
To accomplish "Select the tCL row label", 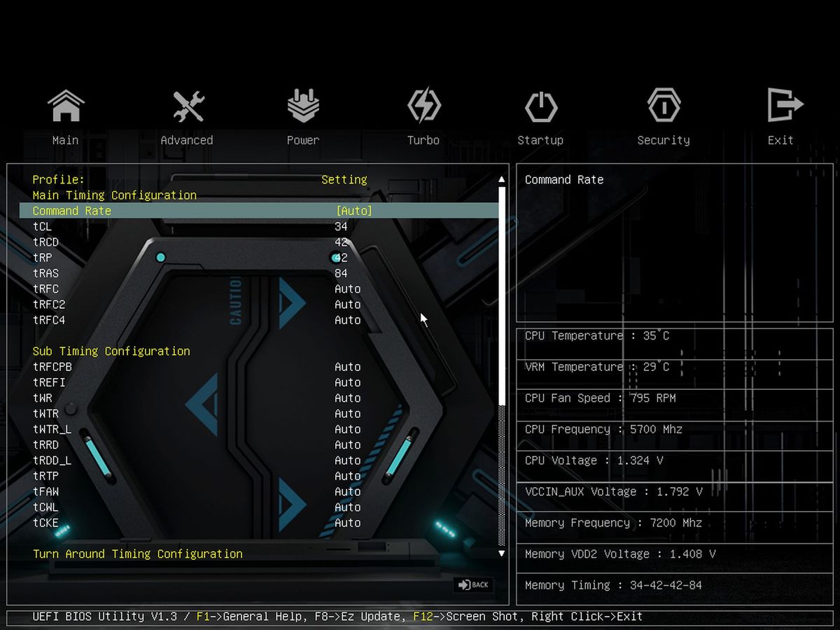I will 42,227.
